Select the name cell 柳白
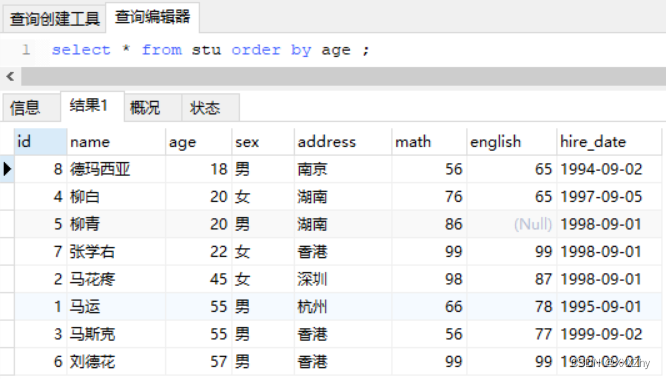This screenshot has height=379, width=666. pos(116,197)
